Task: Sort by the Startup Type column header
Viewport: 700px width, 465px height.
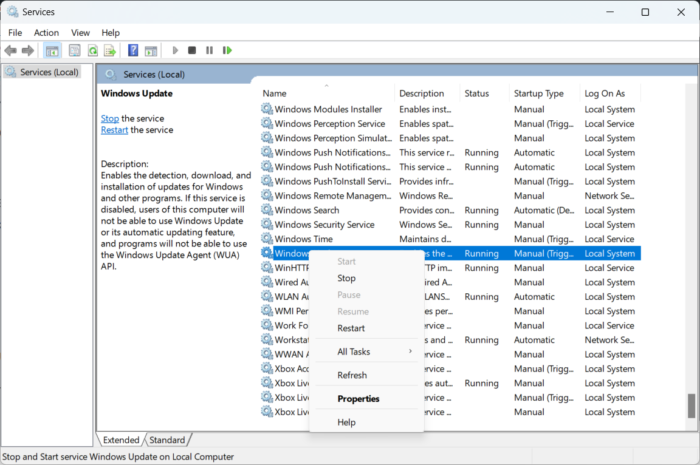Action: (539, 93)
